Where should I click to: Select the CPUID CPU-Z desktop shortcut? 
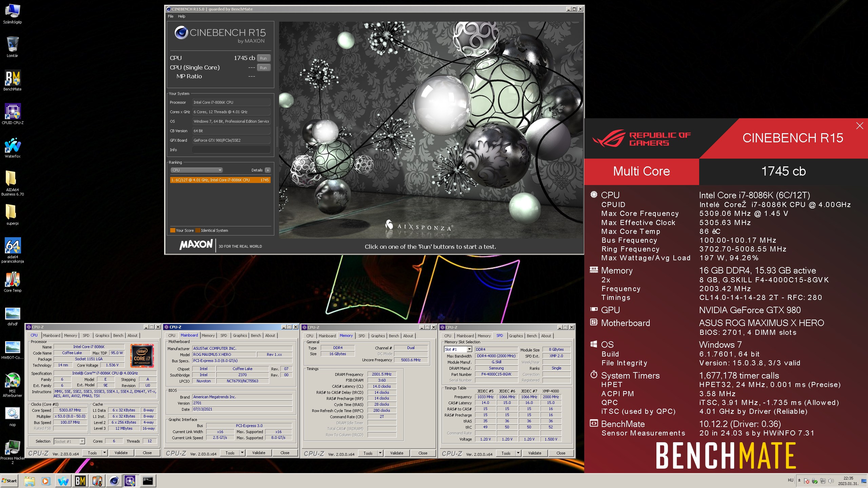pos(13,114)
